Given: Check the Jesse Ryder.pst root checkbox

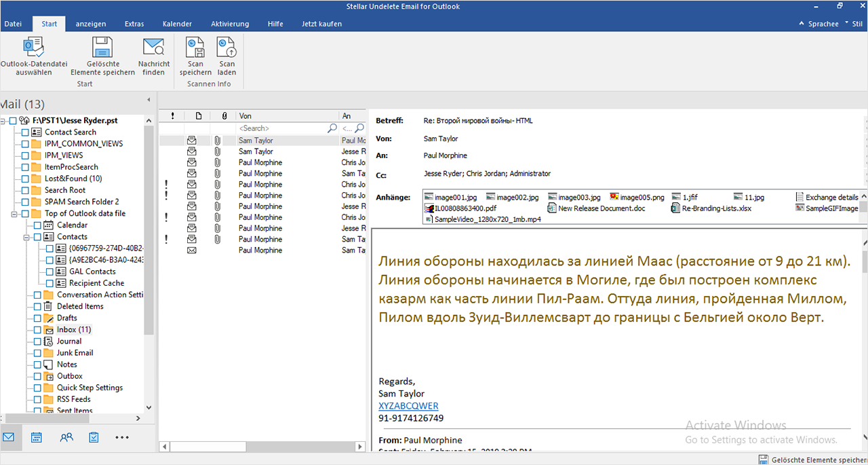Looking at the screenshot, I should (x=14, y=121).
